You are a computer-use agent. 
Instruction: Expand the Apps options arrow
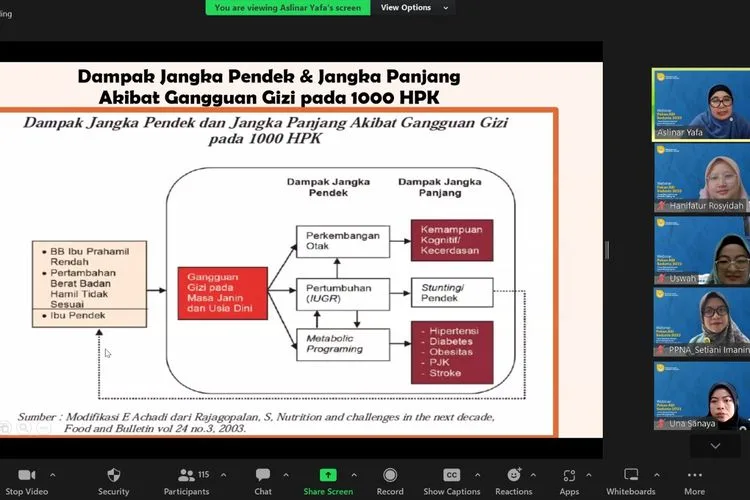pyautogui.click(x=589, y=475)
